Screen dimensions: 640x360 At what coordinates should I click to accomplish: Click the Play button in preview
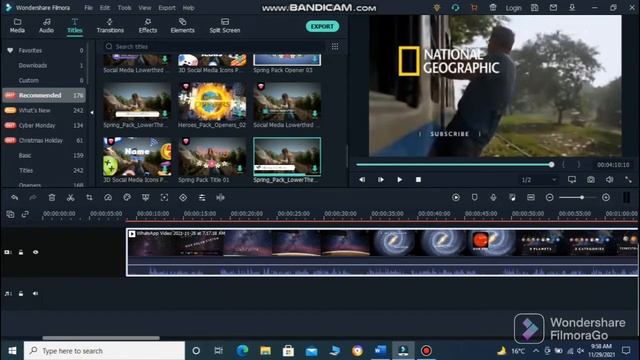(x=400, y=180)
